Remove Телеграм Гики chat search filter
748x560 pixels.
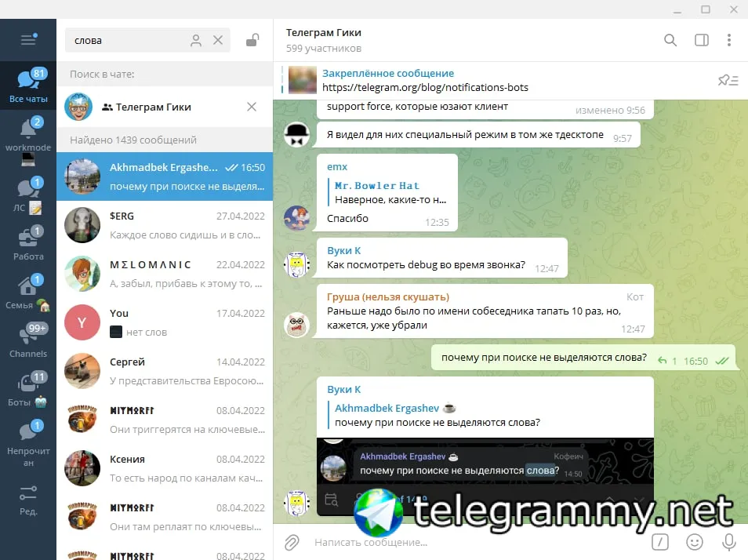[x=252, y=107]
